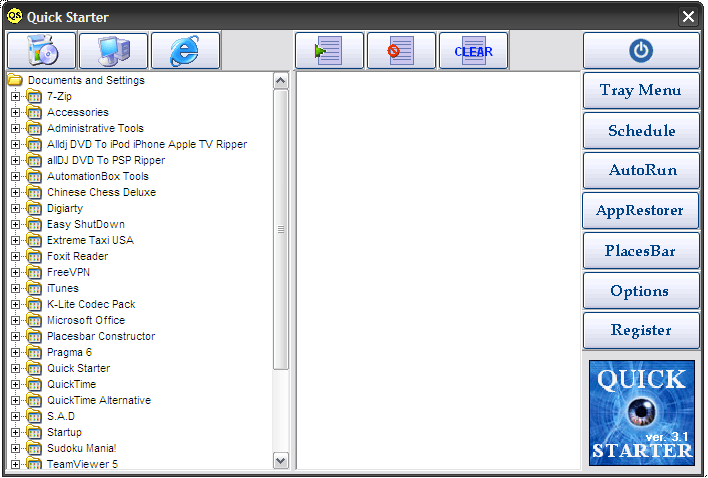Click the 7-Zip folder icon
Image resolution: width=708 pixels, height=478 pixels.
pos(34,96)
